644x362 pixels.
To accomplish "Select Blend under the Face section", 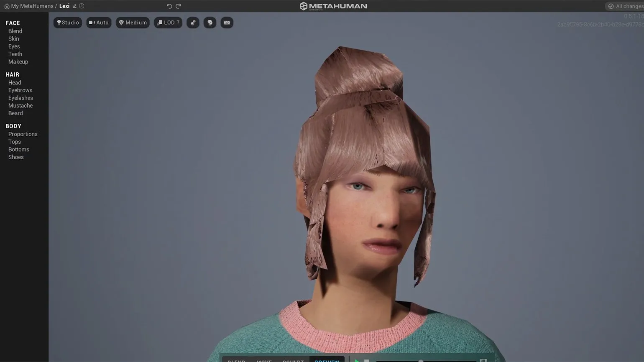I will coord(15,31).
